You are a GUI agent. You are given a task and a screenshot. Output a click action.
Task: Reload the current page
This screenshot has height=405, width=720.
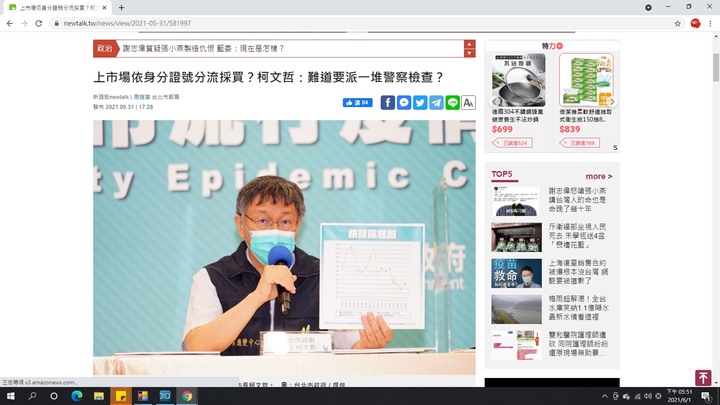[x=39, y=23]
